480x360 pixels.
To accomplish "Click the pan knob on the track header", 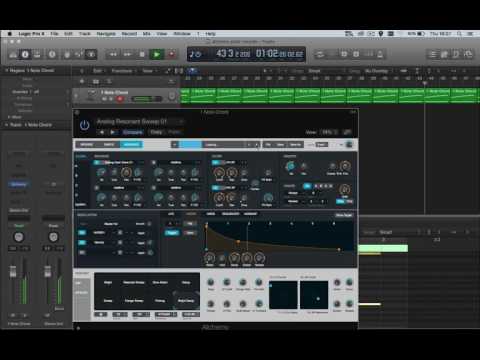I will [x=171, y=96].
